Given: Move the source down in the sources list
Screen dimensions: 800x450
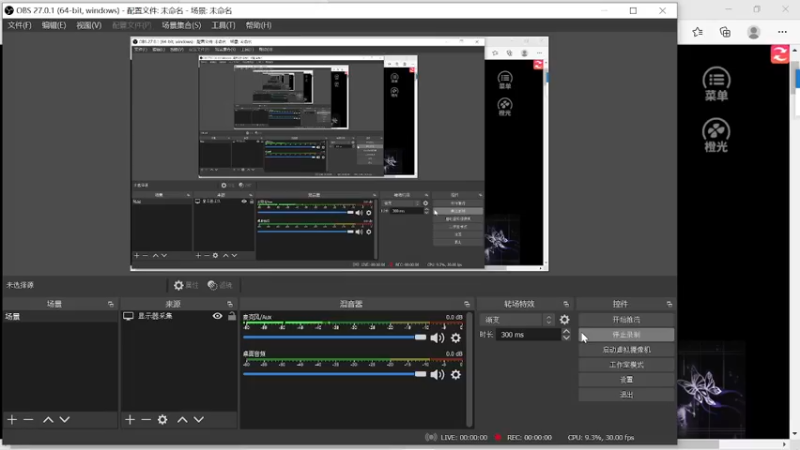Looking at the screenshot, I should pos(198,419).
